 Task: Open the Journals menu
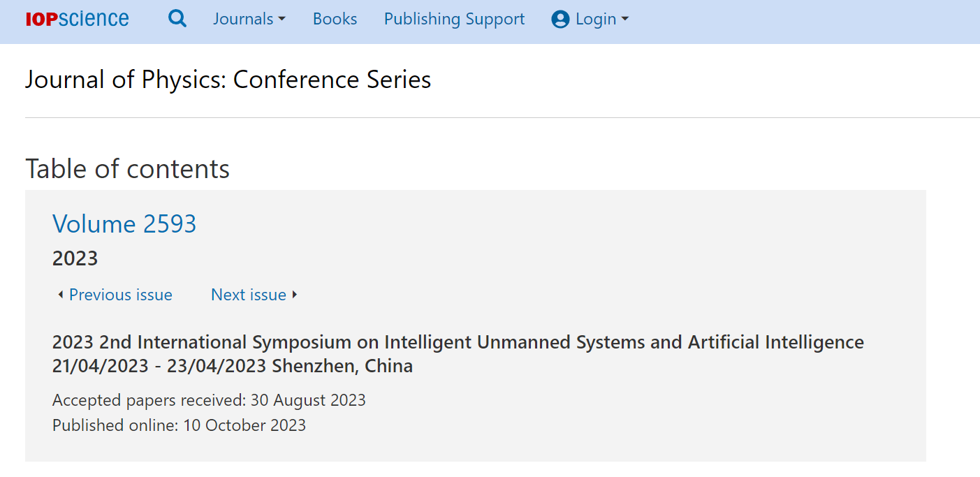tap(249, 20)
